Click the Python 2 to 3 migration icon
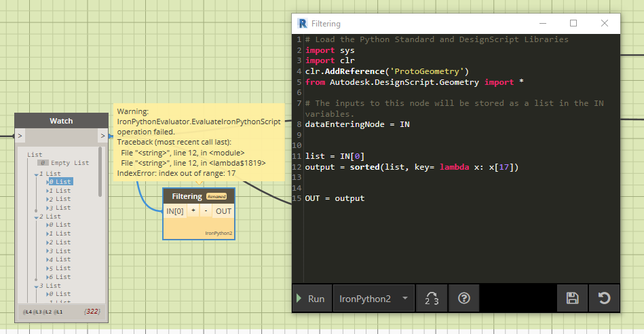Viewport: 644px width, 334px height. coord(431,298)
